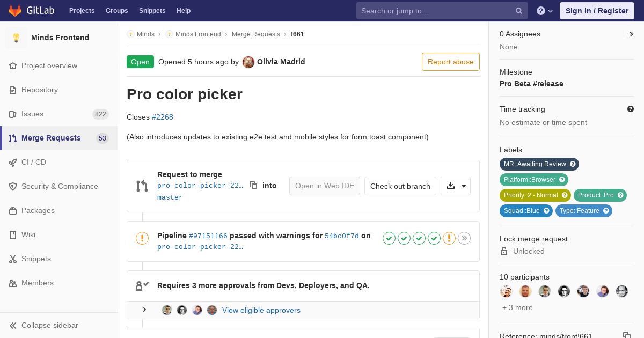The image size is (644, 338).
Task: Click the Check out branch button
Action: [x=400, y=186]
